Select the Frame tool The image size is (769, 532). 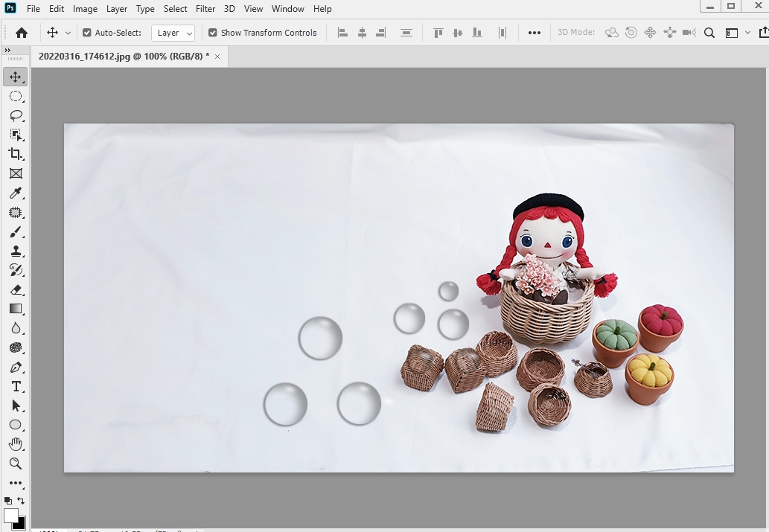pos(15,173)
